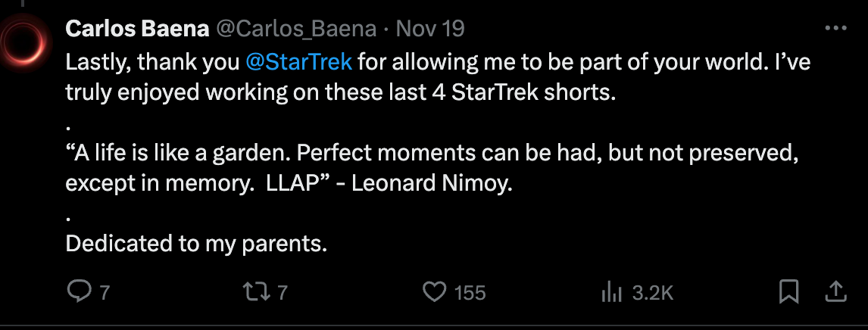Click the reply count number 7
Viewport: 868px width, 330px height.
(x=105, y=293)
